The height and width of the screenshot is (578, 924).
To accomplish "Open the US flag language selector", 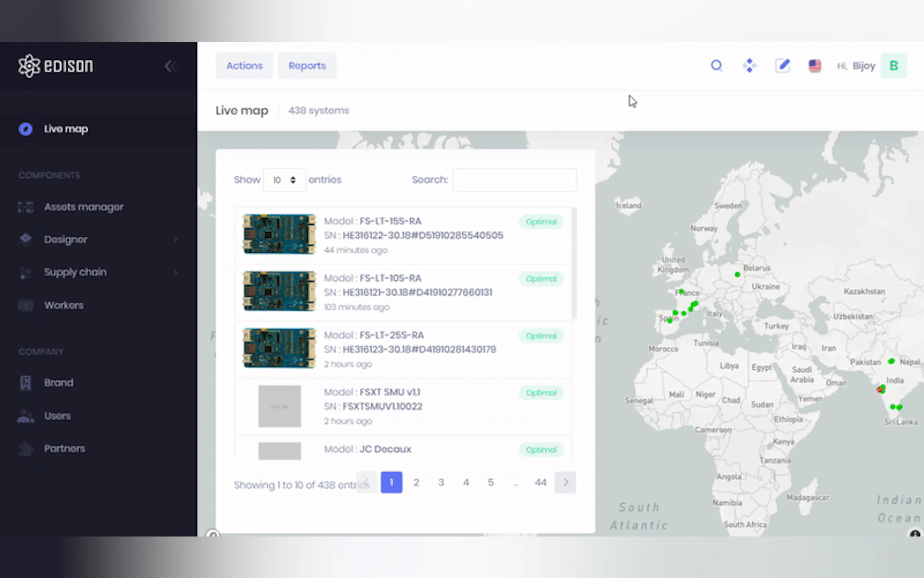I will [x=815, y=66].
